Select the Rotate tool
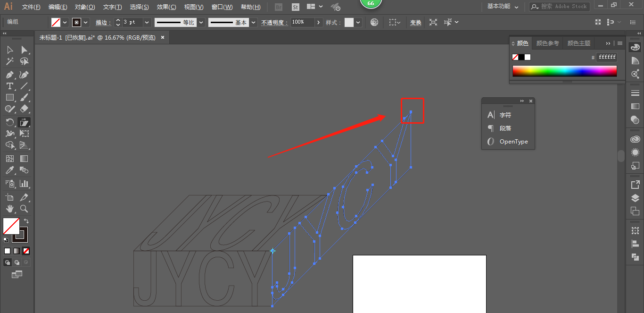644x313 pixels. click(x=9, y=122)
